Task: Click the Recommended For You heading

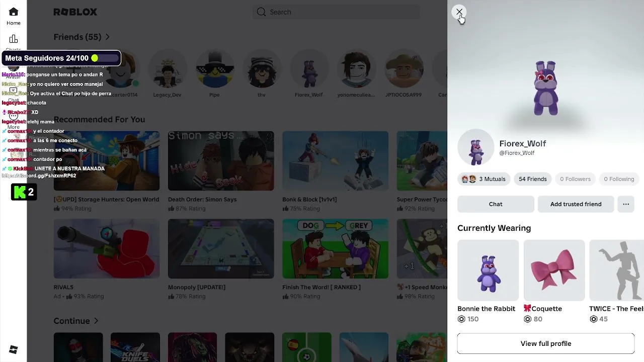Action: (x=99, y=119)
